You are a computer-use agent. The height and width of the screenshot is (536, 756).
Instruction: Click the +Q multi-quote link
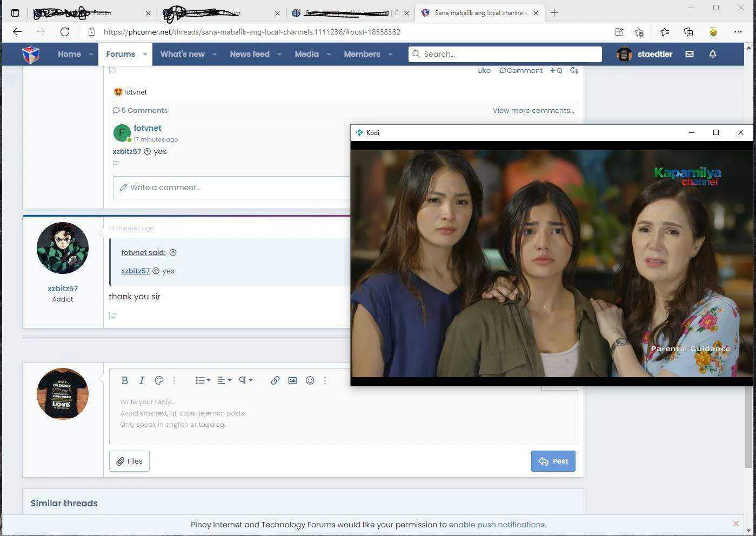[556, 70]
